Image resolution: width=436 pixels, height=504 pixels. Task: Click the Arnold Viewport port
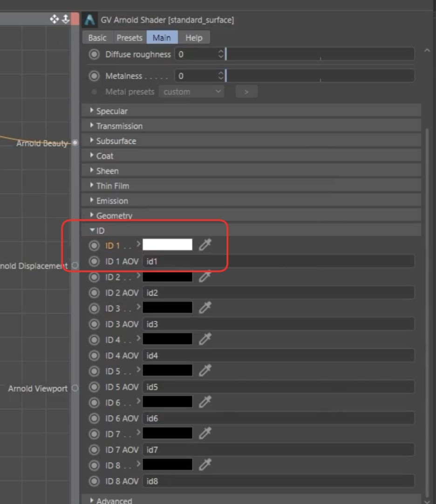pyautogui.click(x=75, y=388)
